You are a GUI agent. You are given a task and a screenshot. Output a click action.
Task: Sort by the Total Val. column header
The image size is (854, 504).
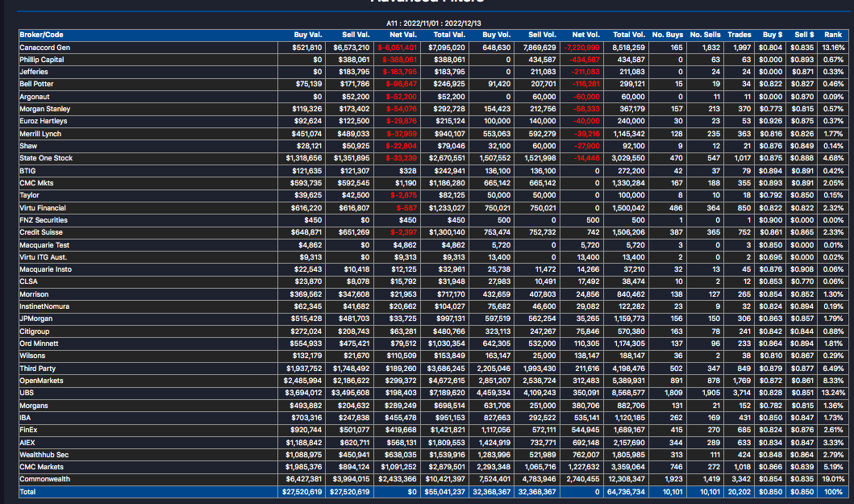pyautogui.click(x=449, y=35)
